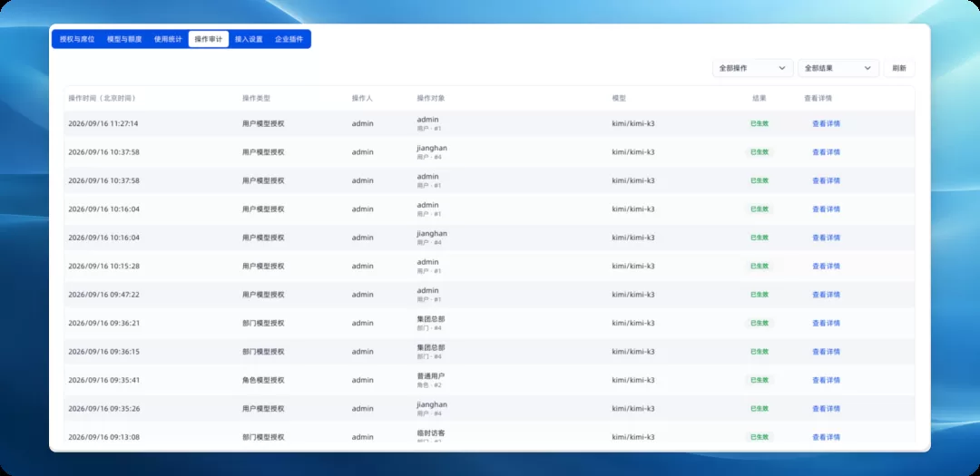This screenshot has width=980, height=476.
Task: Click the 查看详情 column header
Action: point(818,99)
